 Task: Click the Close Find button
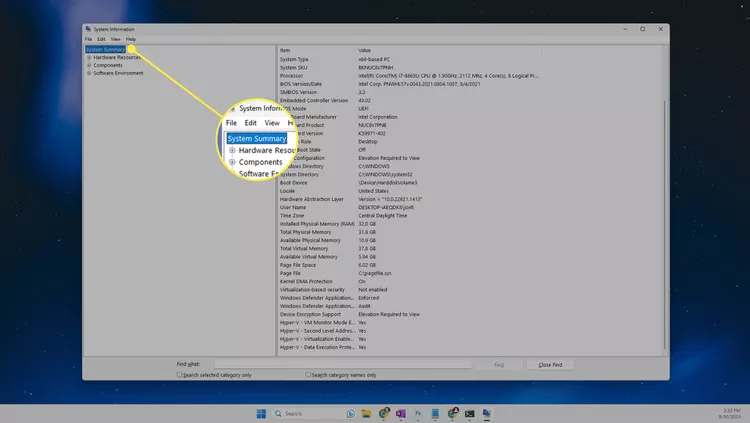[x=550, y=365]
